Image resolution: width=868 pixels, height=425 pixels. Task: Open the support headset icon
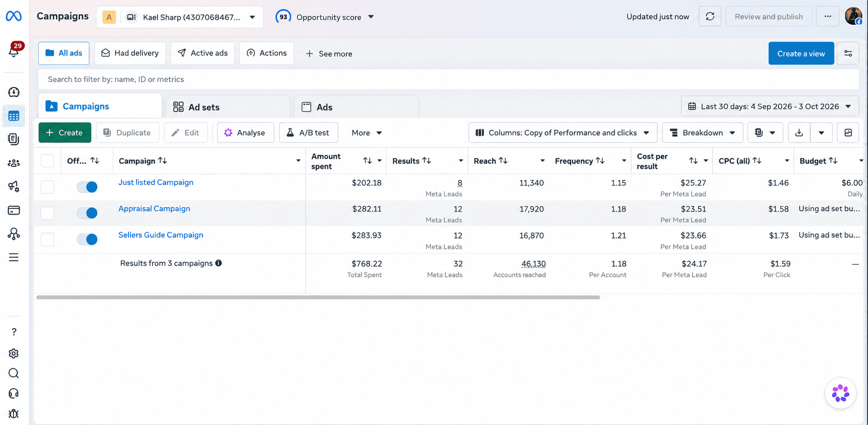tap(14, 394)
